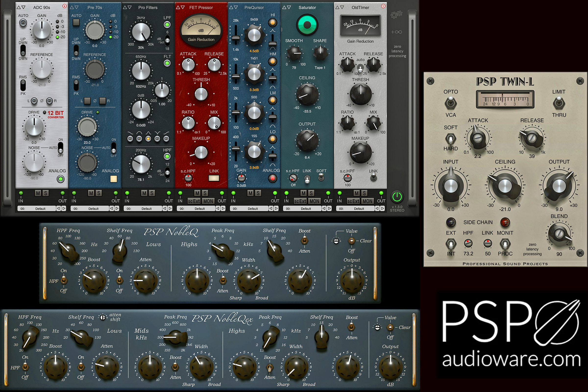Viewport: 588px width, 392px height.
Task: Click the FET Pressor module title
Action: pos(201,8)
